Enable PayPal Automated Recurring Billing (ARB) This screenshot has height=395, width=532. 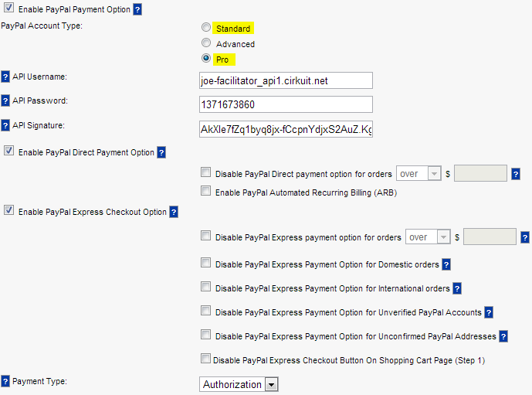point(205,190)
